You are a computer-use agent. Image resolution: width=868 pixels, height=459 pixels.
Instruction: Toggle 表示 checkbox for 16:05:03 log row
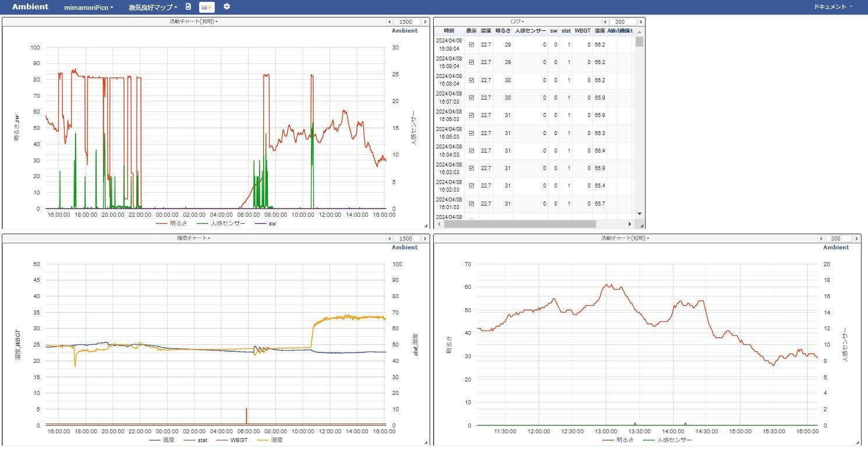tap(472, 133)
